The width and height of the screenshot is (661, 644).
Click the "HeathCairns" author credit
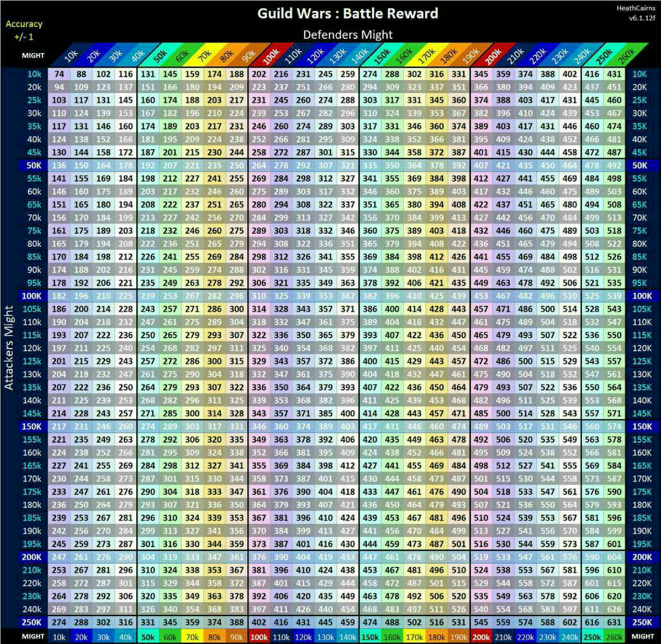click(x=636, y=8)
